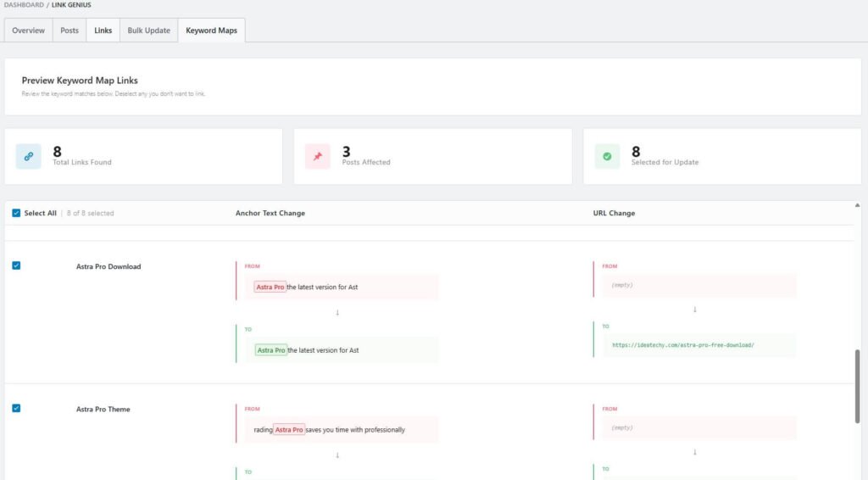Click the Astra Pro Theme keyword title

103,409
